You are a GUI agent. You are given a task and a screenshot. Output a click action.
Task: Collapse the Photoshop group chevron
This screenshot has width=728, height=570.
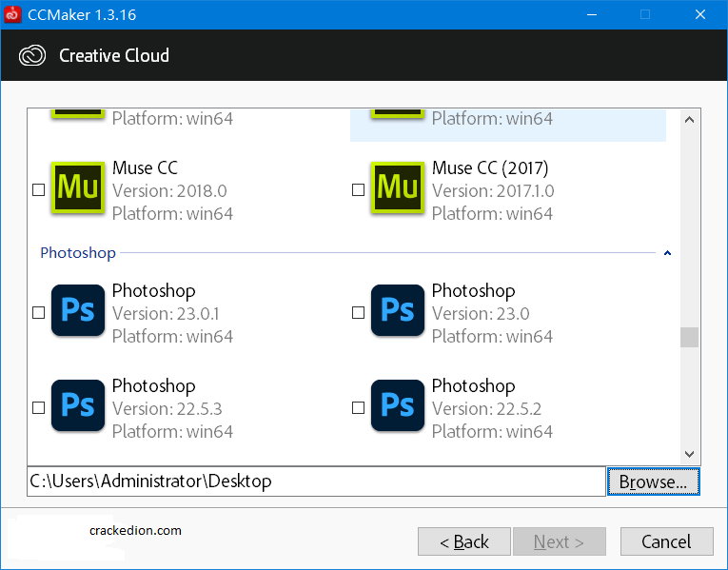pyautogui.click(x=667, y=253)
